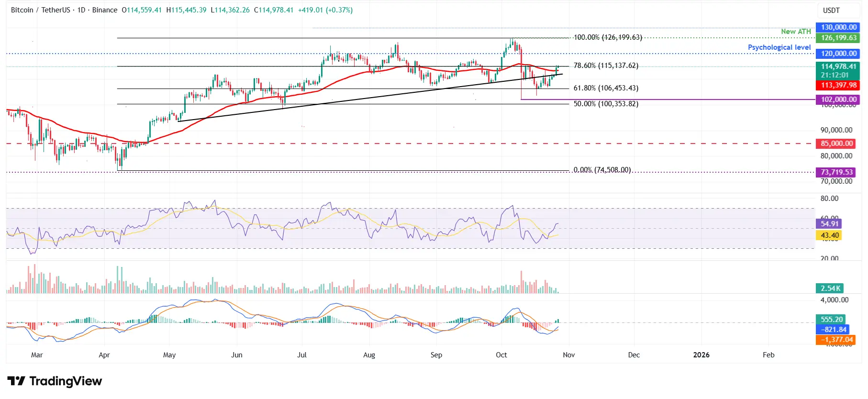
Task: Click the Oct marker on time axis
Action: (x=501, y=355)
